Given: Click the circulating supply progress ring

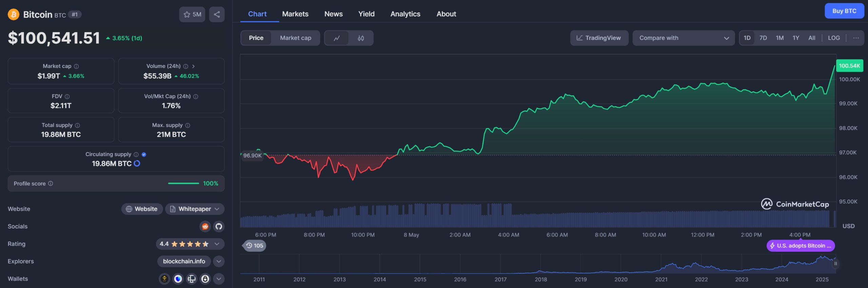Looking at the screenshot, I should click(137, 164).
